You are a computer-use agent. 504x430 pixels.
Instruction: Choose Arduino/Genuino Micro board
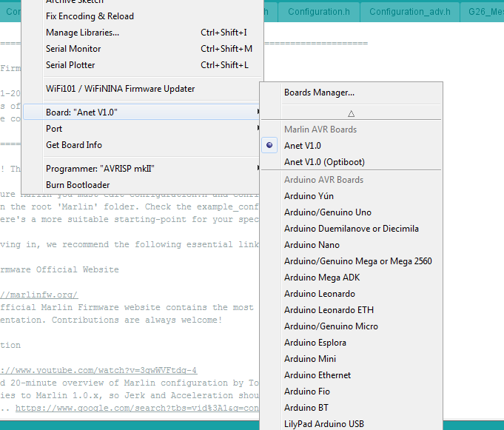[x=351, y=326]
